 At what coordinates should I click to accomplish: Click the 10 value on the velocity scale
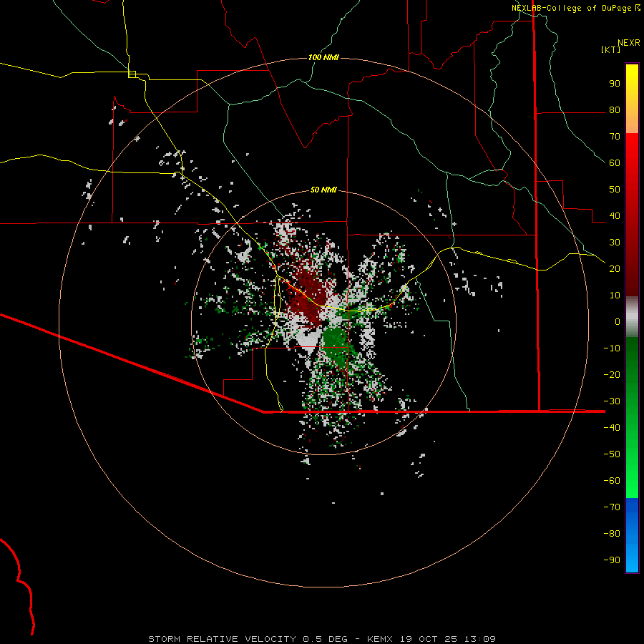tap(615, 296)
